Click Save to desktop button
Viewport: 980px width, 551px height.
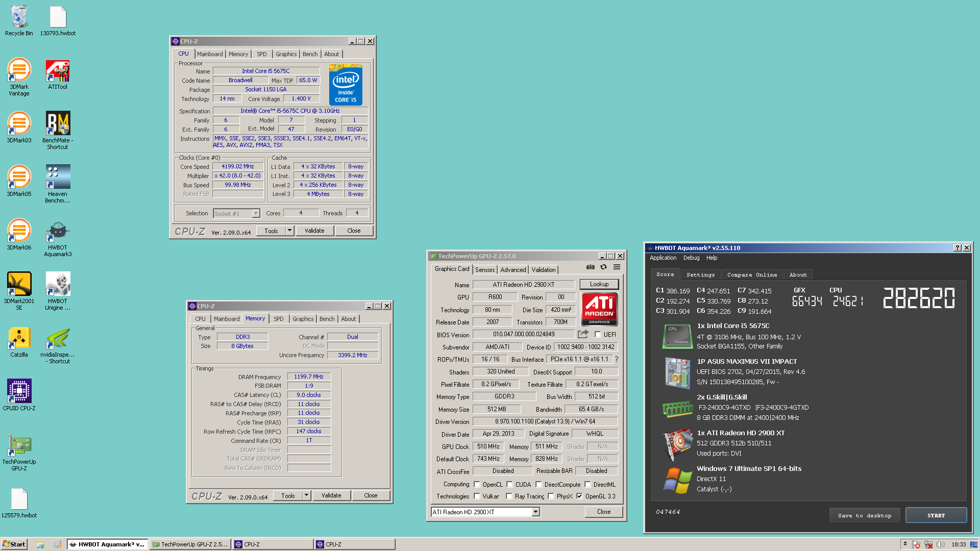click(x=865, y=515)
